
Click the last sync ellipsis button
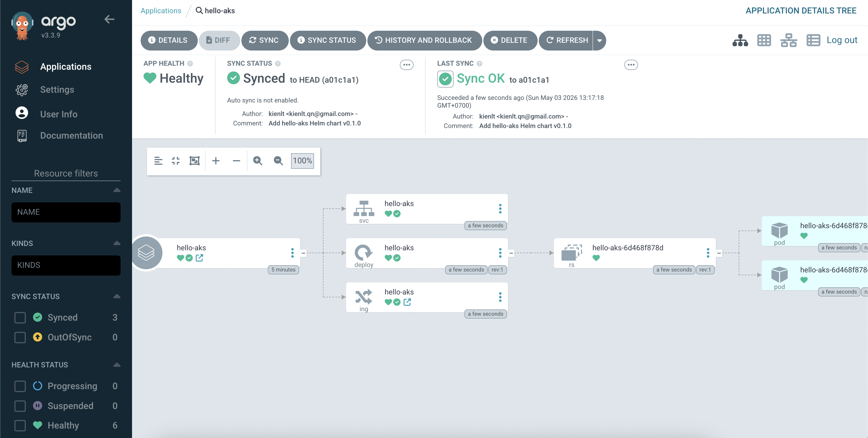[631, 65]
